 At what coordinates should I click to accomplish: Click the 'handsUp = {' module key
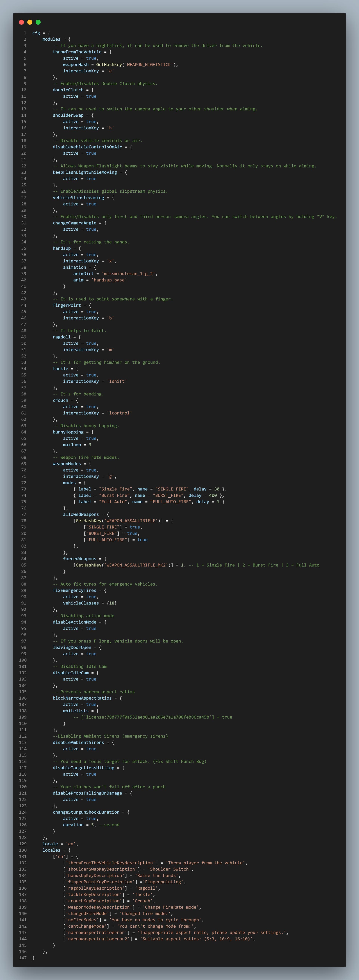[x=67, y=248]
